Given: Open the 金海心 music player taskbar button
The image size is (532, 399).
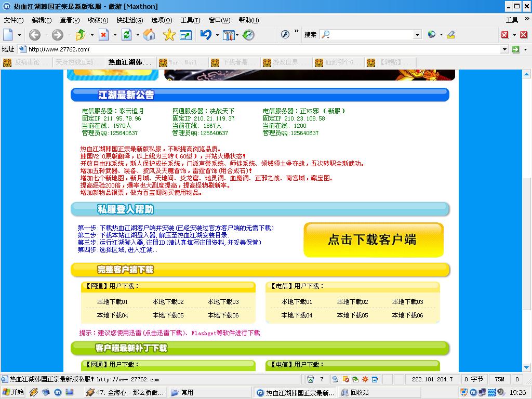Looking at the screenshot, I should tap(126, 393).
